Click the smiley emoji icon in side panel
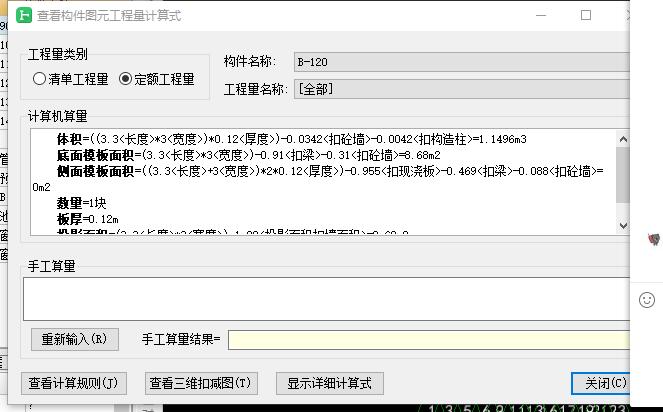The width and height of the screenshot is (663, 412). click(x=647, y=300)
